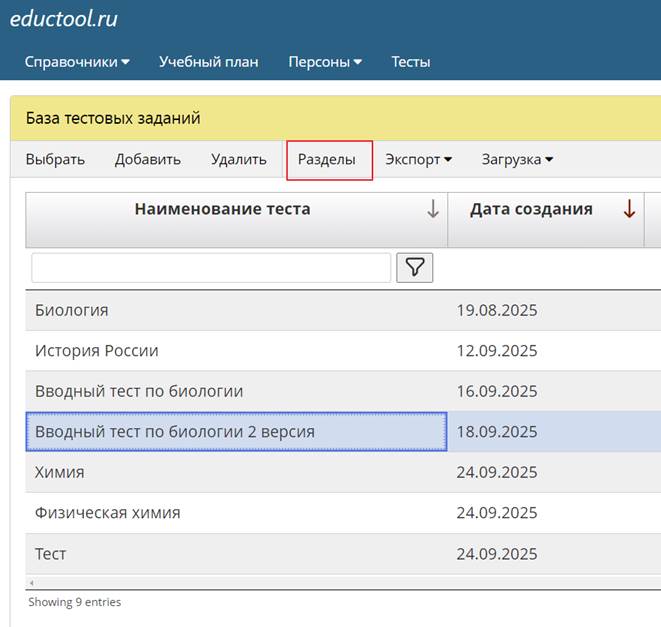Select the История России row
Image resolution: width=661 pixels, height=627 pixels.
click(97, 351)
